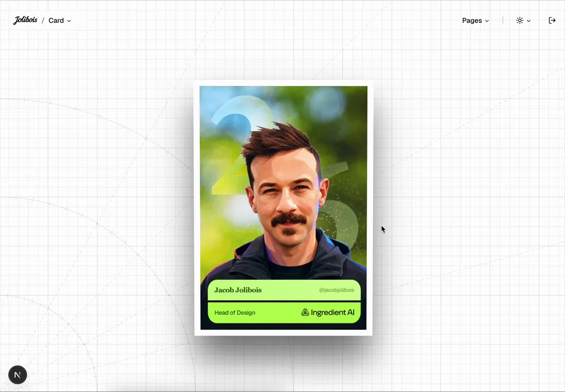
Task: Click the Head of Design title
Action: pos(235,313)
